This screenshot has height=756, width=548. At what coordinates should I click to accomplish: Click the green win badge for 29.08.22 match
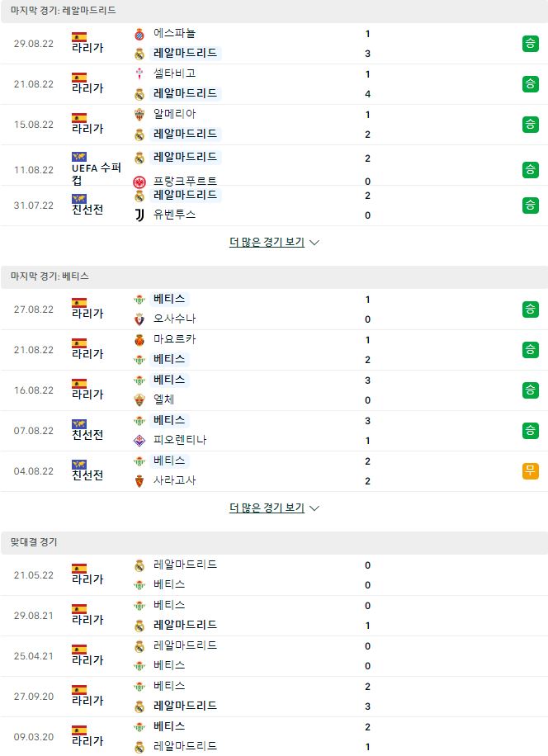530,44
